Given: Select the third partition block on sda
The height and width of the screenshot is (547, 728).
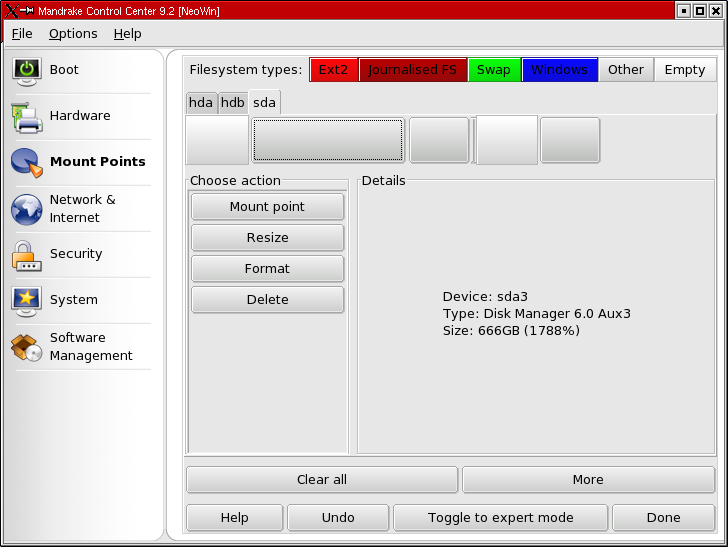Looking at the screenshot, I should click(x=439, y=140).
